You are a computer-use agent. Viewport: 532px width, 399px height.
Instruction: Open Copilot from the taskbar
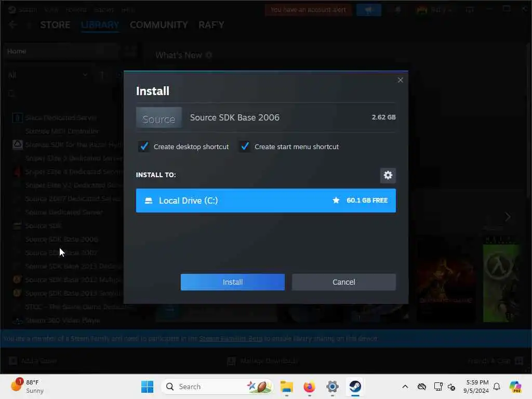click(x=515, y=387)
